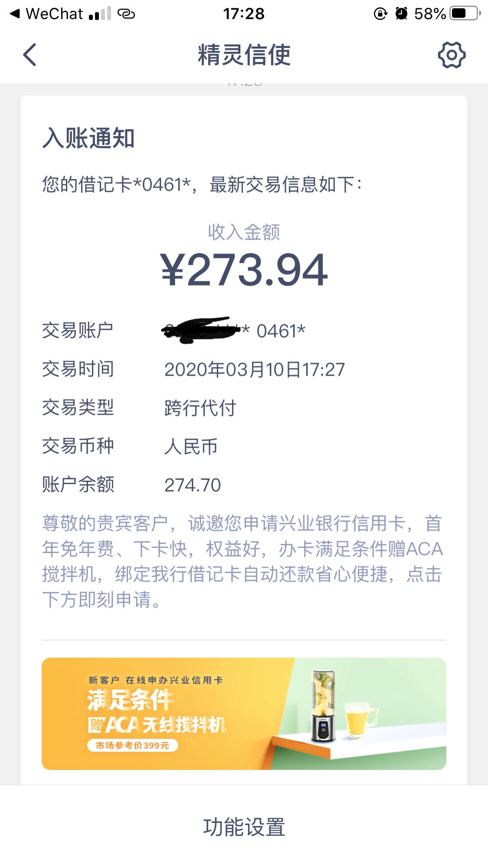Tap the cellular signal bars icon
488x868 pixels.
[x=100, y=14]
